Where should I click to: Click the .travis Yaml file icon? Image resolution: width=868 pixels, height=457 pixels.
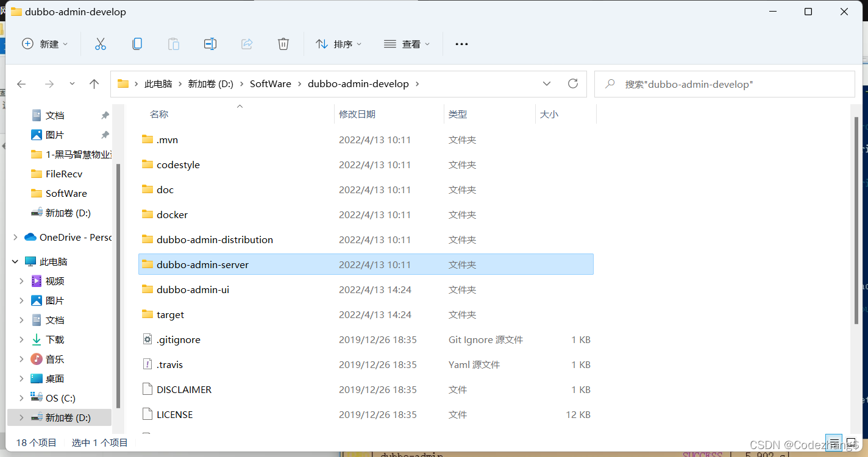click(x=148, y=364)
